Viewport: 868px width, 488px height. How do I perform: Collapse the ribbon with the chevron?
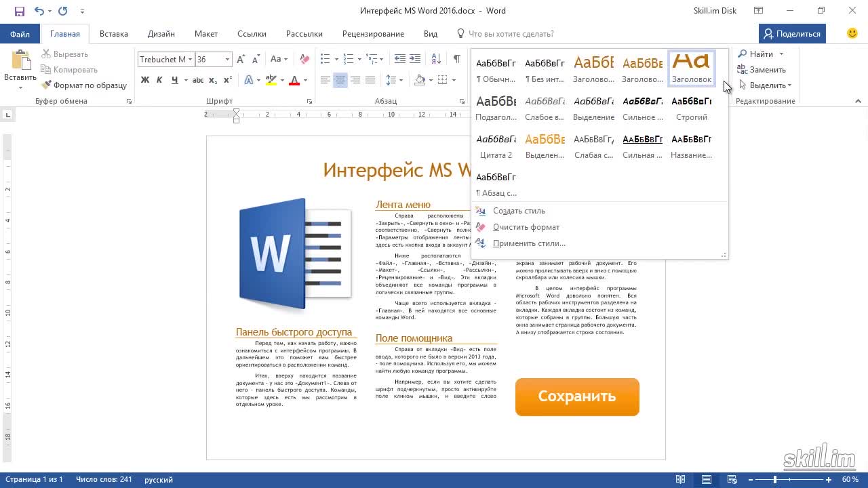858,101
